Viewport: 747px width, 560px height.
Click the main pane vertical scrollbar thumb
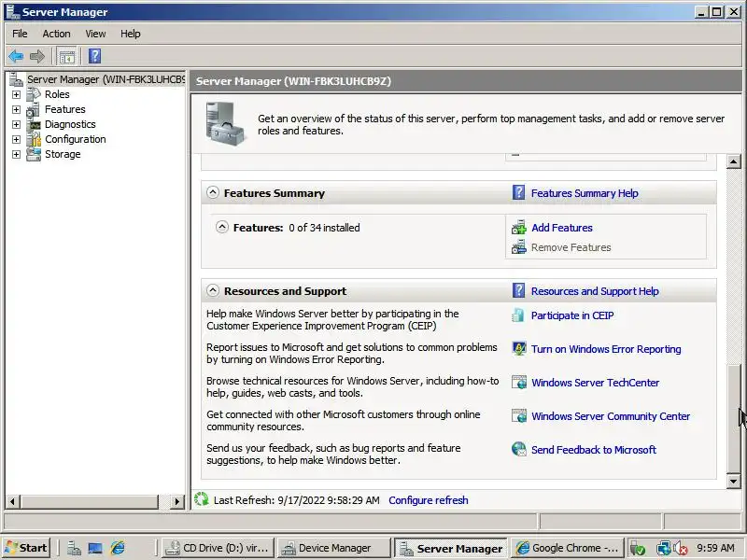(734, 419)
